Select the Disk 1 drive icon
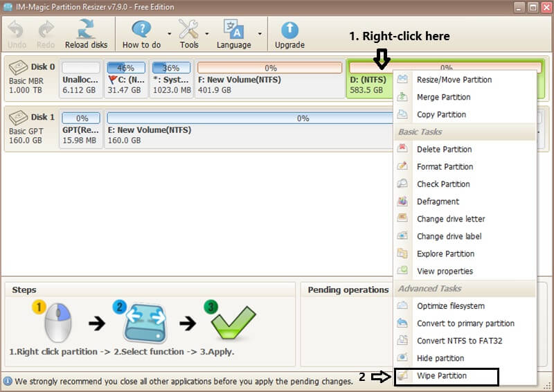Screen dimensions: 554x392 coord(19,117)
